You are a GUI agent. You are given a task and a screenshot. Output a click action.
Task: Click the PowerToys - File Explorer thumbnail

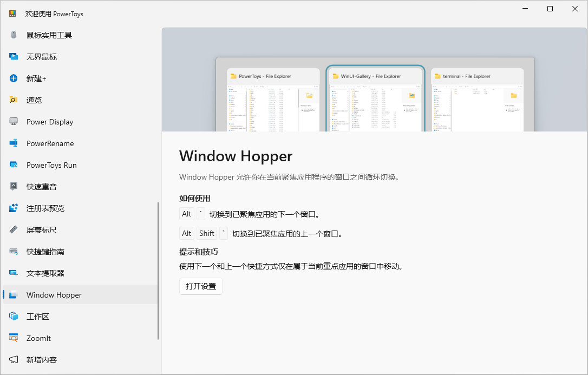[273, 100]
